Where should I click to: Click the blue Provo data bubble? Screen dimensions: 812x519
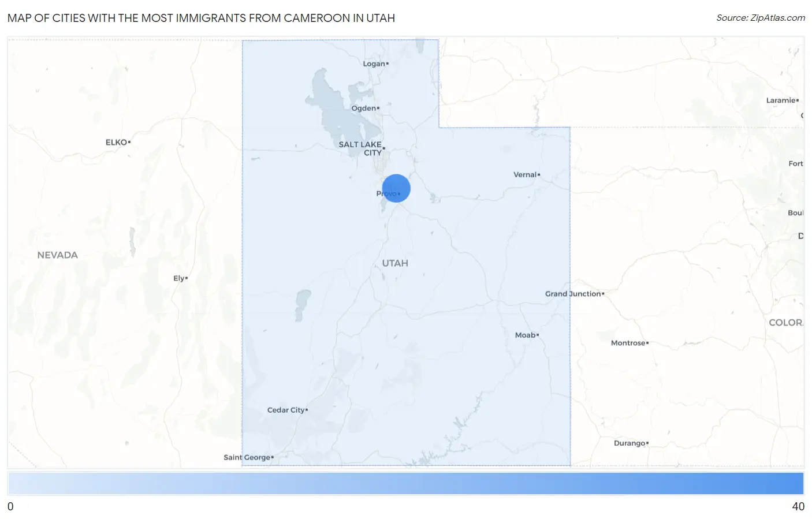coord(396,188)
